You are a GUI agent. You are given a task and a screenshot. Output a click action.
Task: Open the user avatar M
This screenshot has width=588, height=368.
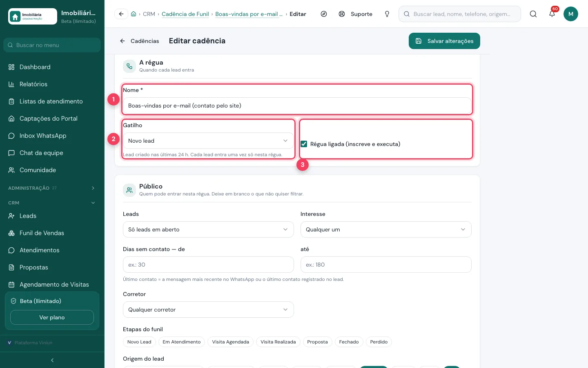(571, 14)
